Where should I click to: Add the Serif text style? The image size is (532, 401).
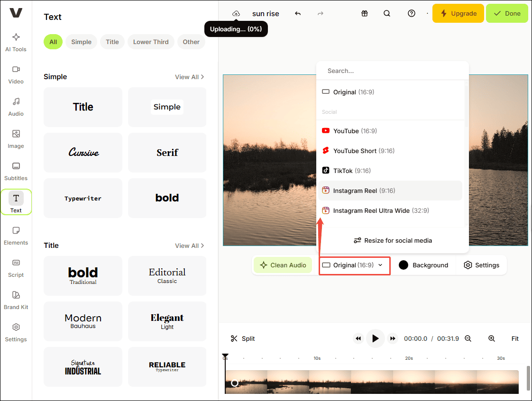click(x=167, y=153)
